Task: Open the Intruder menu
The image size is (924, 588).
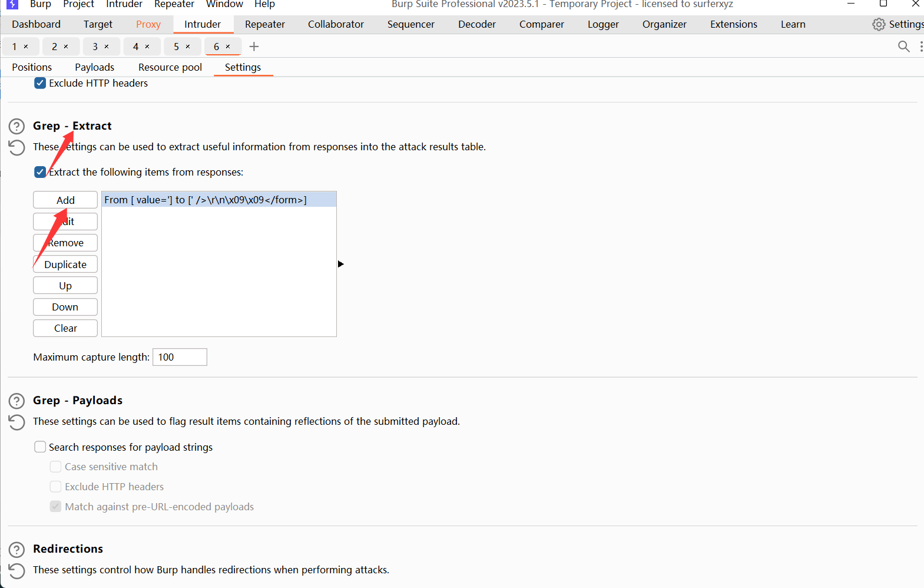Action: pos(124,4)
